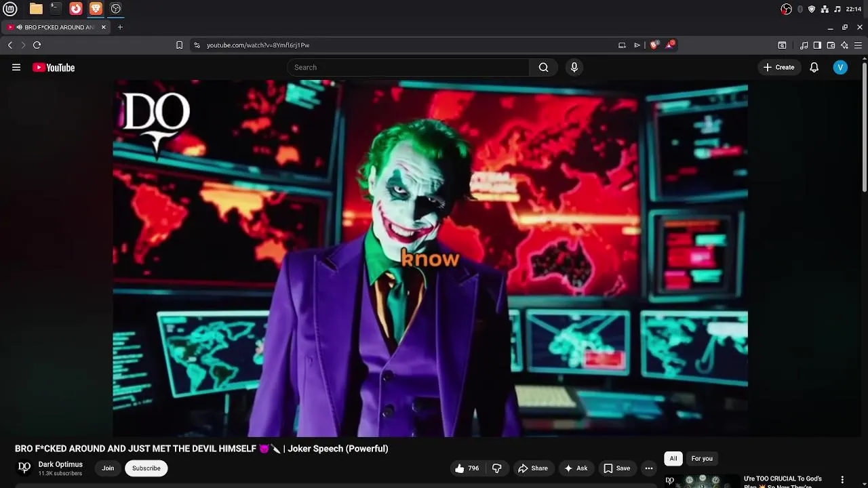Click the clock showing 22:14
This screenshot has height=488, width=868.
click(x=854, y=9)
